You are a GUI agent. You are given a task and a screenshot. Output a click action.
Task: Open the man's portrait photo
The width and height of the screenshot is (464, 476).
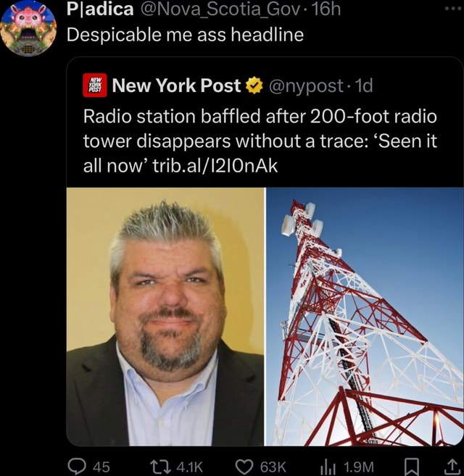coord(165,317)
